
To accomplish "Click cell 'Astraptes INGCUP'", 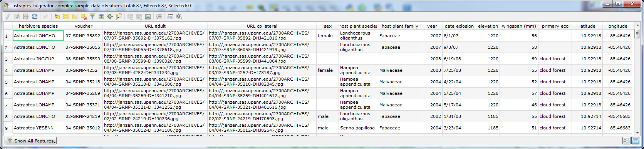I will click(x=38, y=59).
